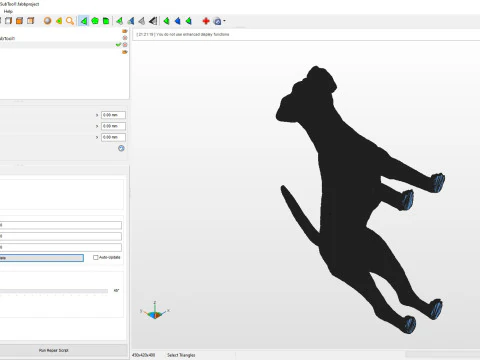The width and height of the screenshot is (480, 360).
Task: Click the arrow beside the first 0.00 mm field
Action: [x=97, y=115]
